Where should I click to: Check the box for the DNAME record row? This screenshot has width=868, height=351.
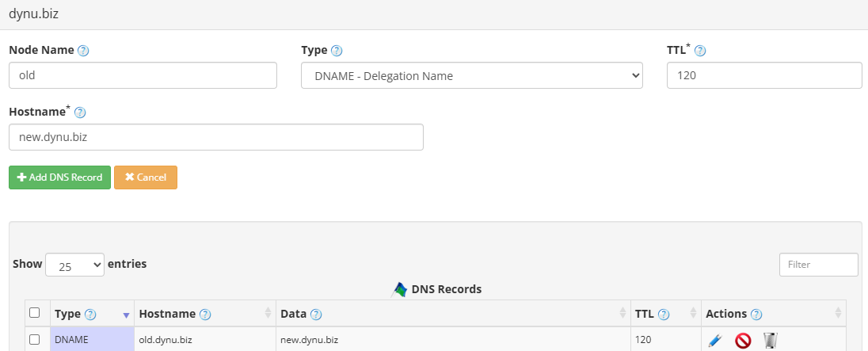pyautogui.click(x=34, y=339)
